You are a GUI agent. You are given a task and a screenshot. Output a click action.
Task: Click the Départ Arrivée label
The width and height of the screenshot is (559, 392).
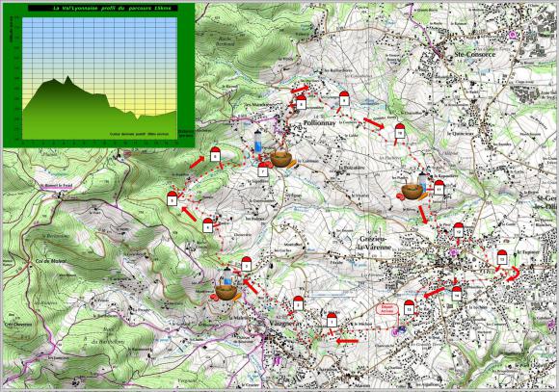pos(387,308)
